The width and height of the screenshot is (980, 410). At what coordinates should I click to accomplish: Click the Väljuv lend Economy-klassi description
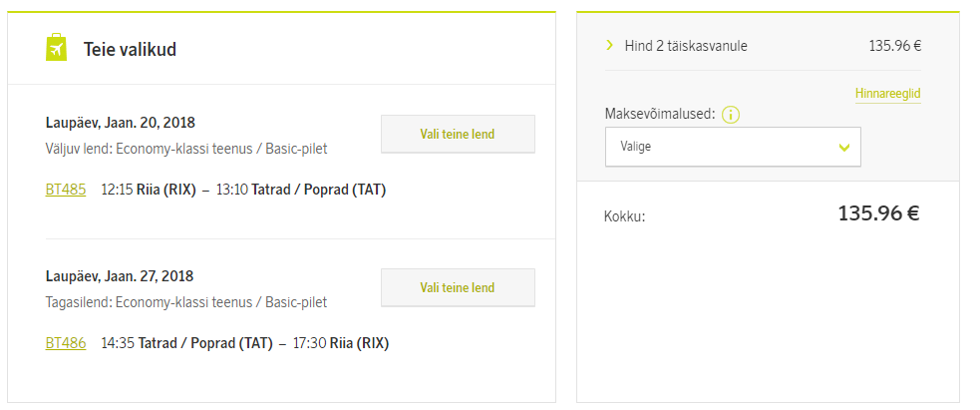click(186, 150)
